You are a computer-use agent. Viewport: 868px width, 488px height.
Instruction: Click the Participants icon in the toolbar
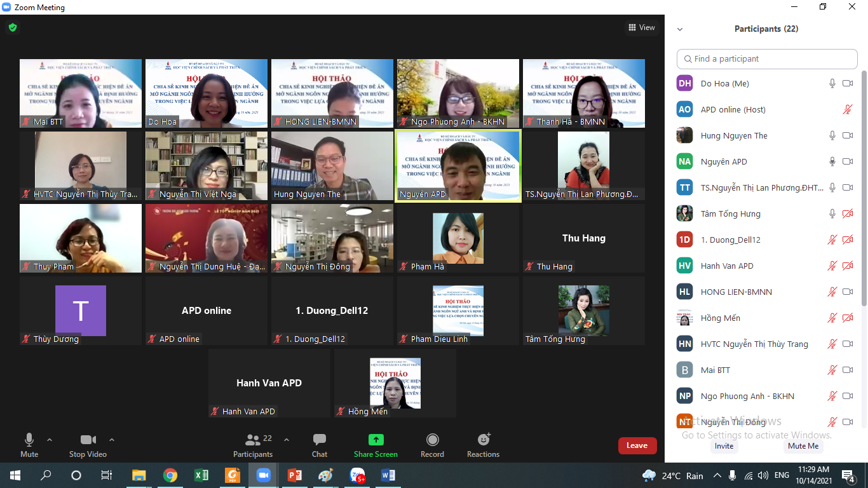[x=253, y=440]
